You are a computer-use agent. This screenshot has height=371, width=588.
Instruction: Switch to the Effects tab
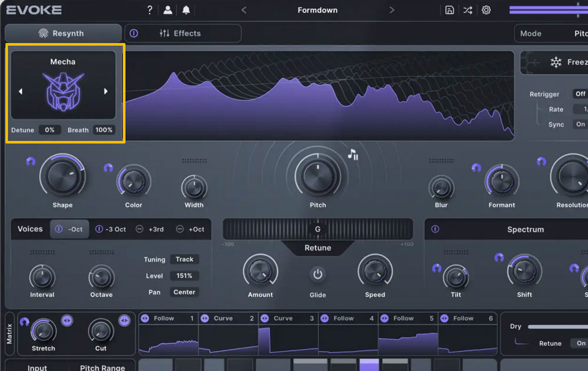click(x=181, y=34)
